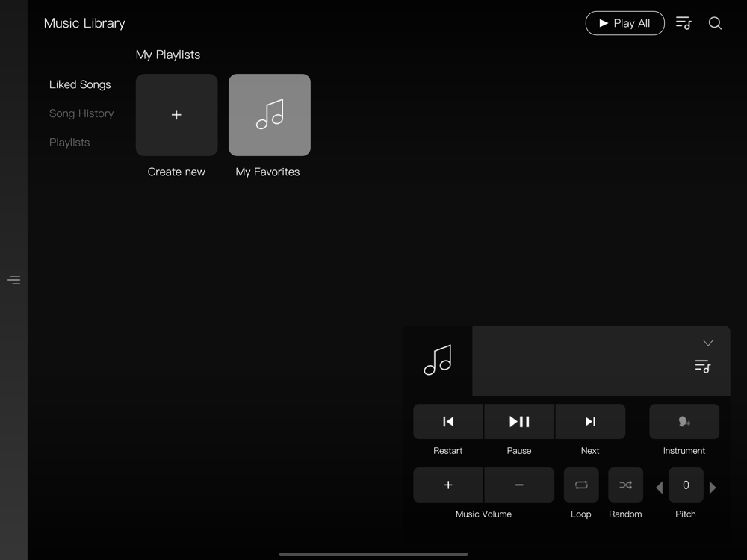Screen dimensions: 747x560
Task: Toggle the Instrument vocal mode button
Action: [684, 421]
